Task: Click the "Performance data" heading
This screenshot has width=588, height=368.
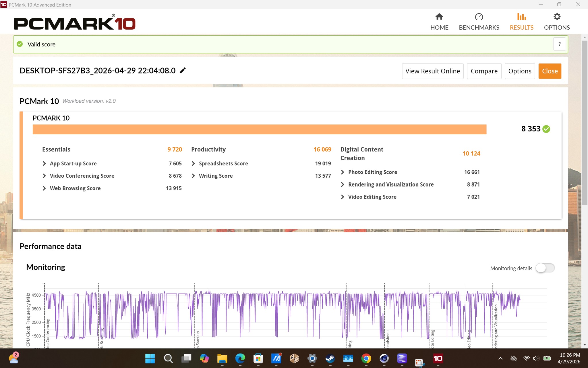Action: (x=50, y=246)
